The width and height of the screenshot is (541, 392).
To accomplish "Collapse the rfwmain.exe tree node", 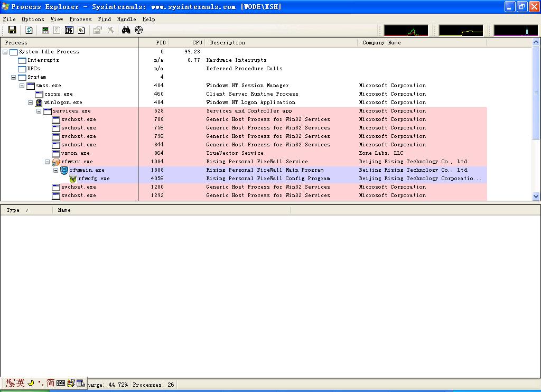I will [x=56, y=170].
